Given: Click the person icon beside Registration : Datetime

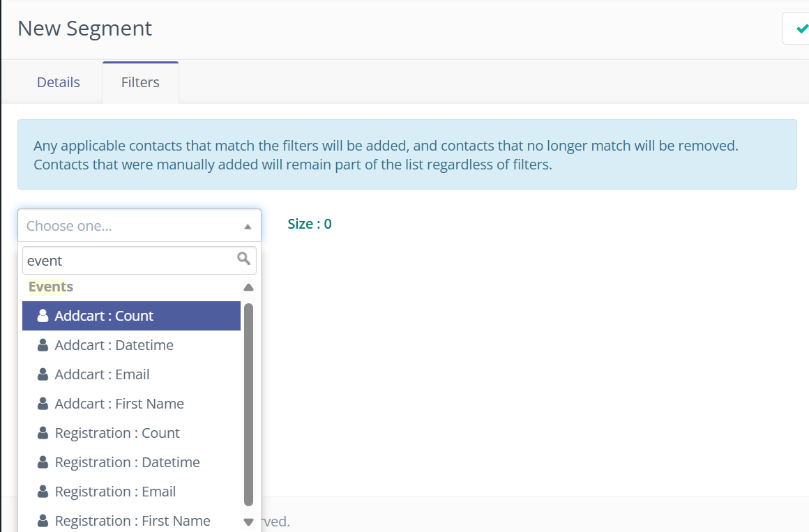Looking at the screenshot, I should [43, 462].
